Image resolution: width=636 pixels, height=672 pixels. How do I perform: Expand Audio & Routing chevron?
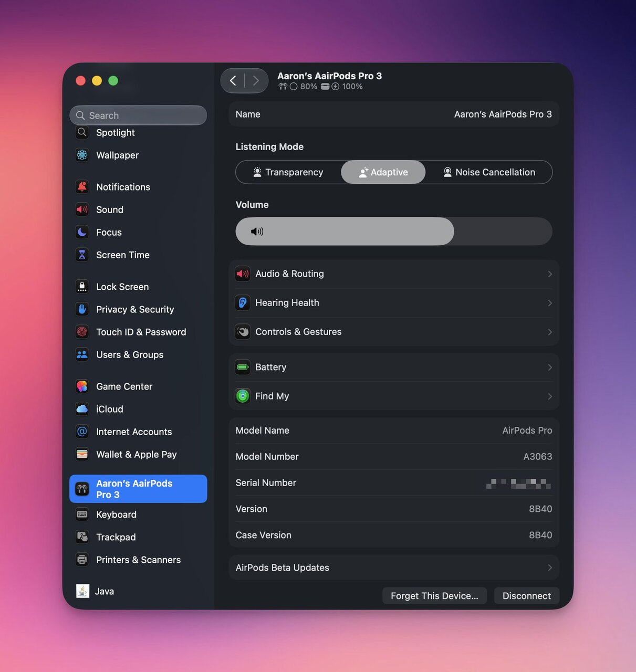pos(550,274)
